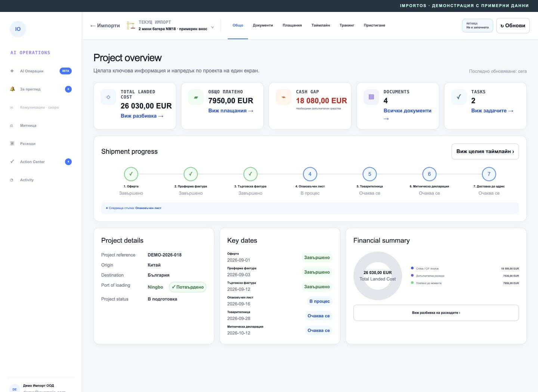The image size is (538, 392).
Task: Click the Action Center checkmark icon
Action: tap(12, 162)
